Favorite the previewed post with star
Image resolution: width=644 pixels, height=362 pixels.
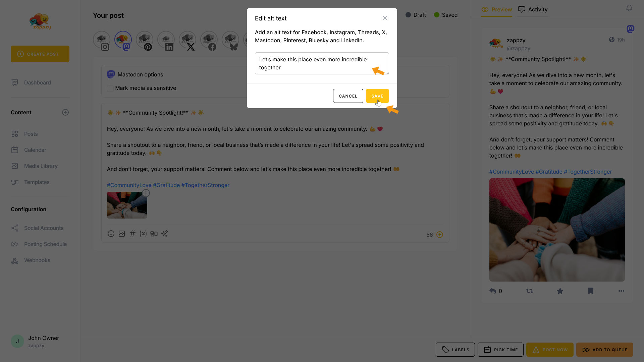click(x=560, y=291)
